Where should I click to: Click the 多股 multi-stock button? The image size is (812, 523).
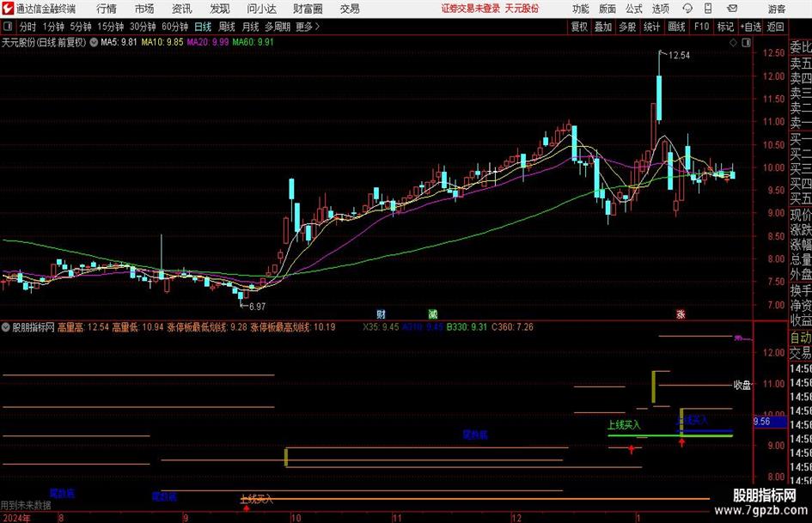click(x=627, y=27)
